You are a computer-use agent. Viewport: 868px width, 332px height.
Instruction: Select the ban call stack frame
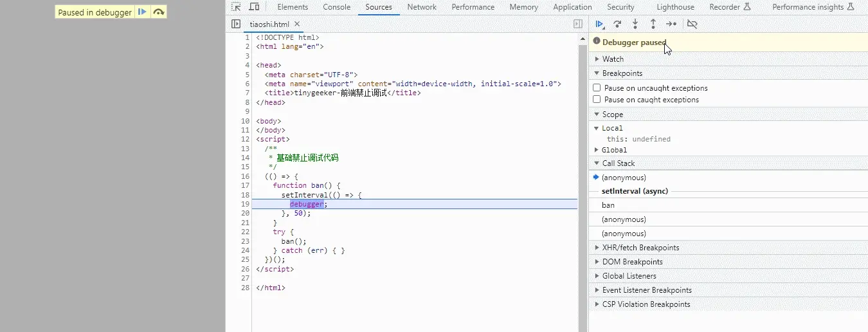click(x=608, y=205)
